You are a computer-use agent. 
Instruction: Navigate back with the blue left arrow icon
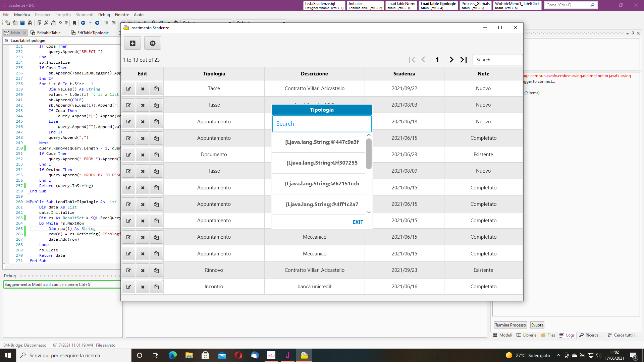pyautogui.click(x=83, y=23)
